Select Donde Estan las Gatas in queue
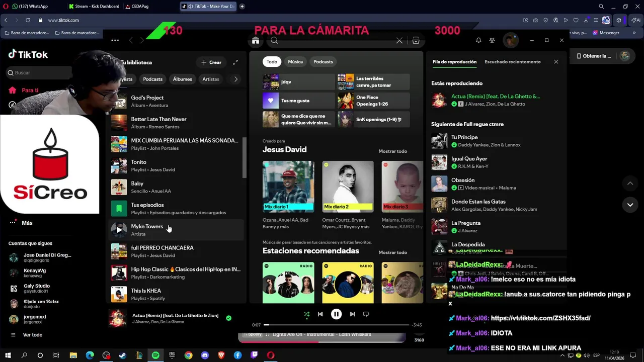 pos(496,205)
